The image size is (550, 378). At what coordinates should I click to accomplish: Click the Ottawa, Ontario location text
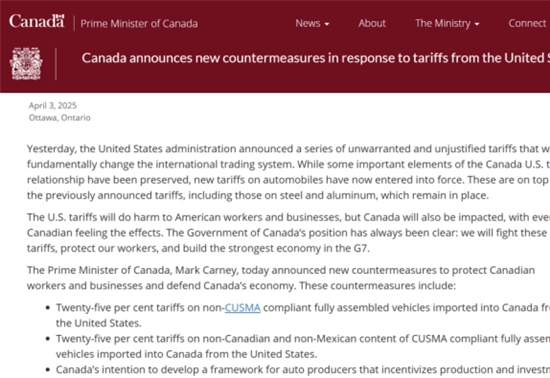tap(60, 117)
